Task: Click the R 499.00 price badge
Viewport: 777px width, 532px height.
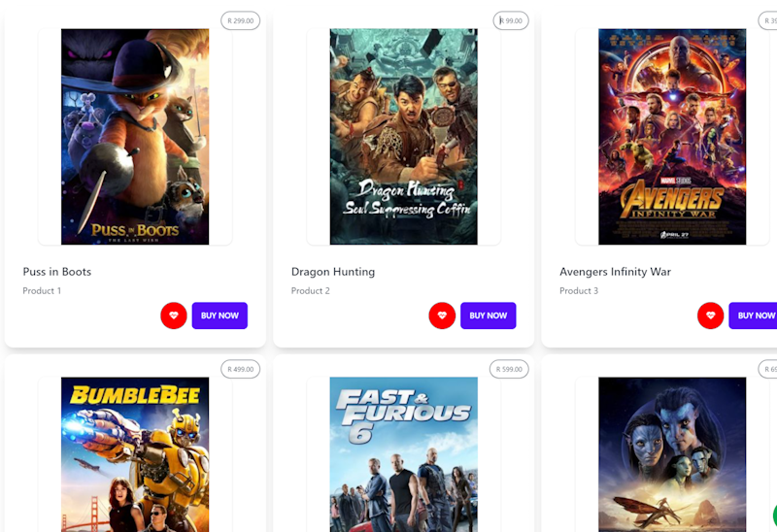Action: click(240, 369)
